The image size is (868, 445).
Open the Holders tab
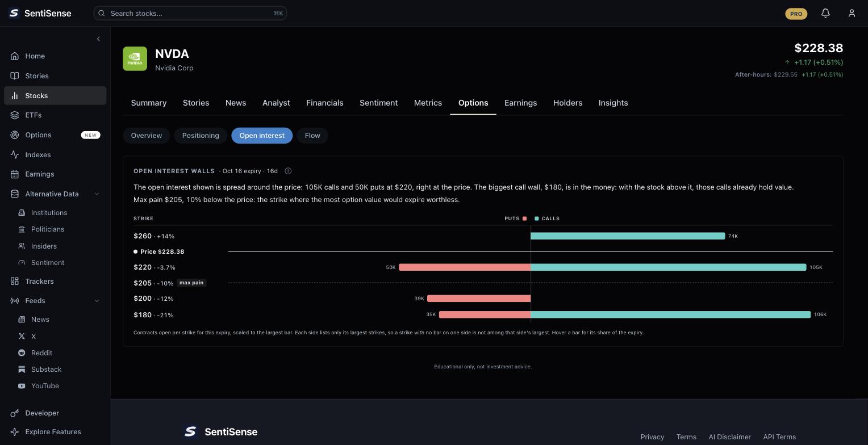point(567,103)
